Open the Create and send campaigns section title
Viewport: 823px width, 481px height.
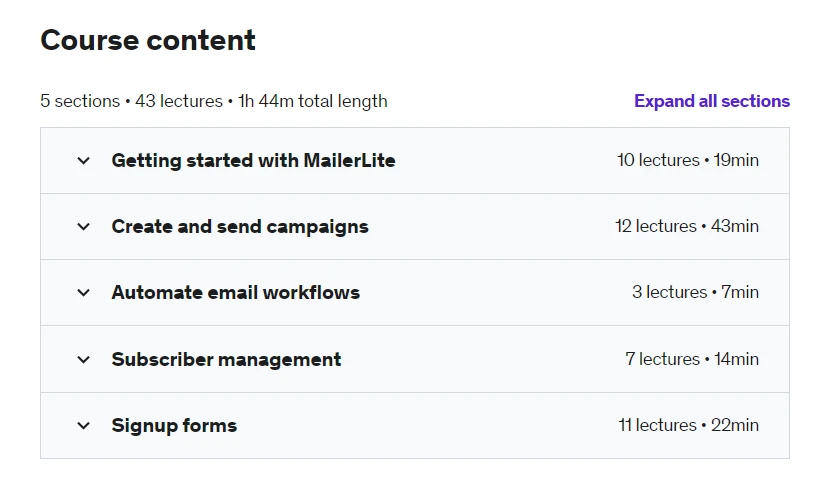tap(240, 227)
